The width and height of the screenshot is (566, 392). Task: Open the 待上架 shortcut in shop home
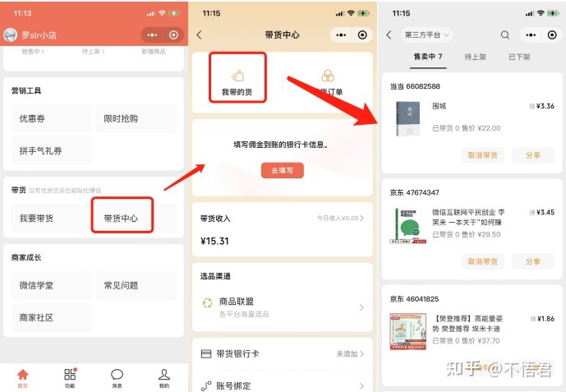click(x=93, y=52)
